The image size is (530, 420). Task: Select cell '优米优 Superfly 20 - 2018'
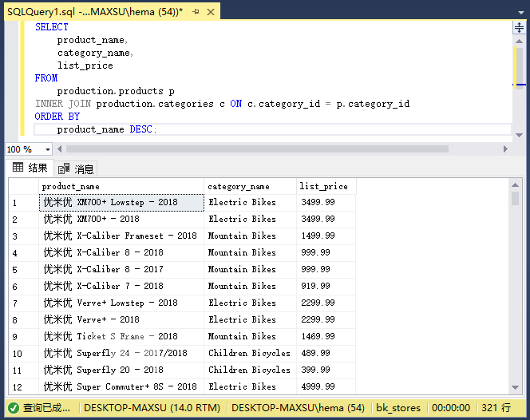pos(121,370)
